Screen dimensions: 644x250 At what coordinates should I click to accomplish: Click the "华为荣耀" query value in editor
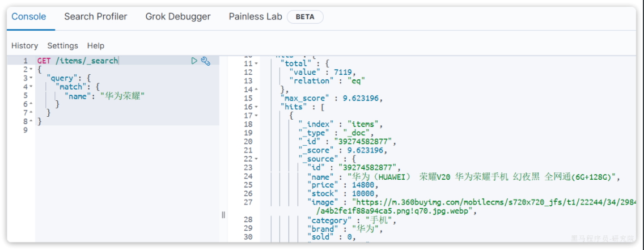(122, 96)
